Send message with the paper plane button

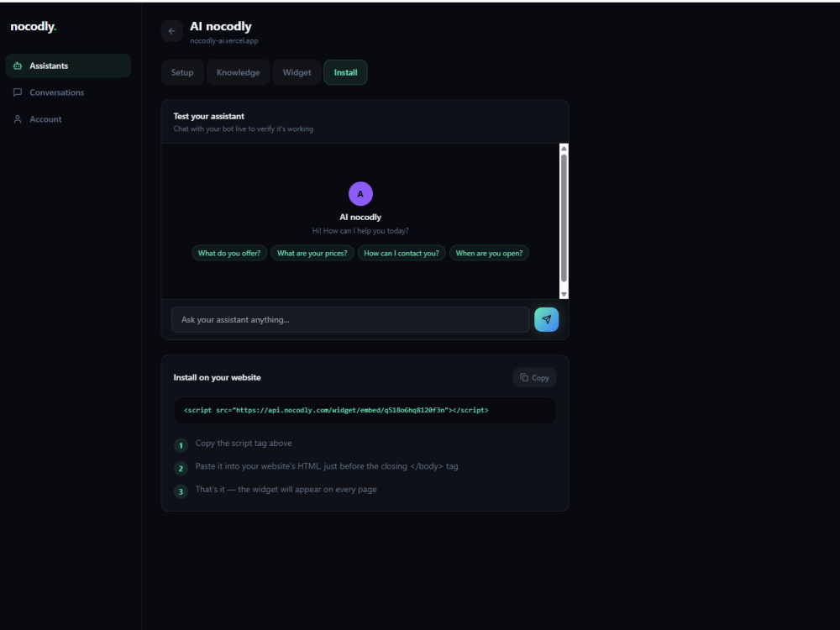[x=547, y=320]
